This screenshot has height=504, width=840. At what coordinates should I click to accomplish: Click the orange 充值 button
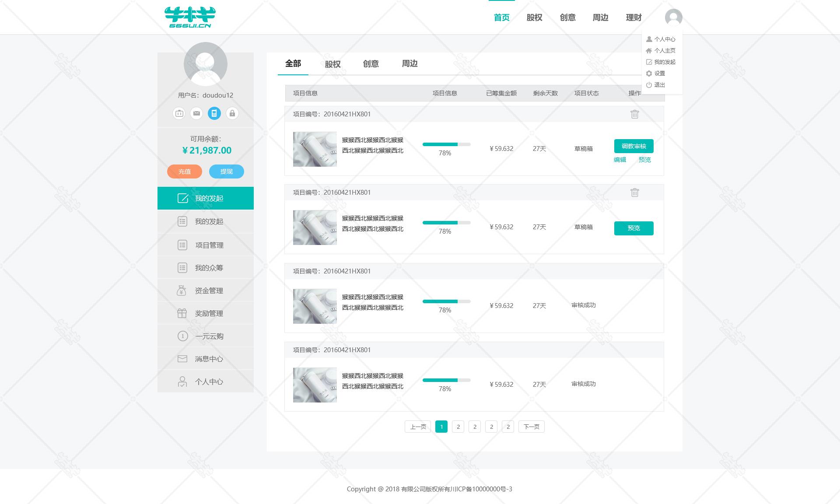[185, 171]
